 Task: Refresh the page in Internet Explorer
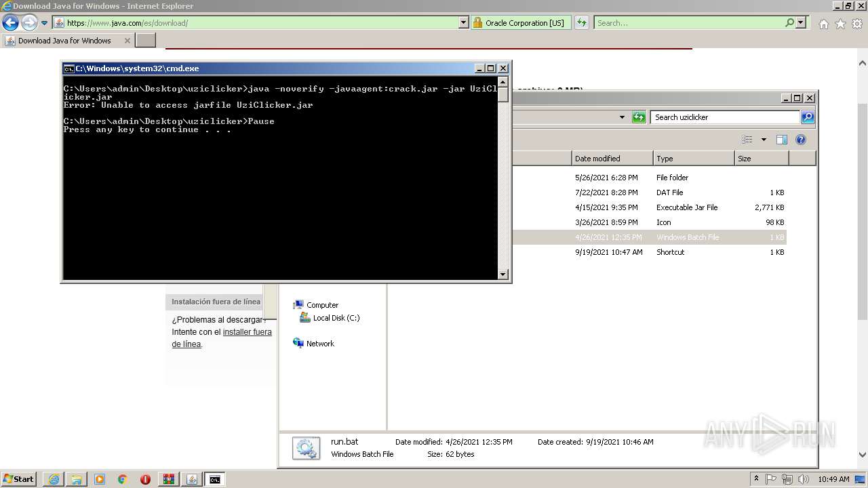(582, 23)
